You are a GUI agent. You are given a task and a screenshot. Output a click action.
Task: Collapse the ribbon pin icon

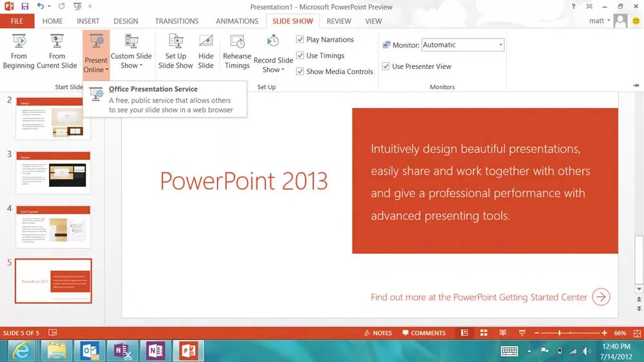[x=636, y=86]
